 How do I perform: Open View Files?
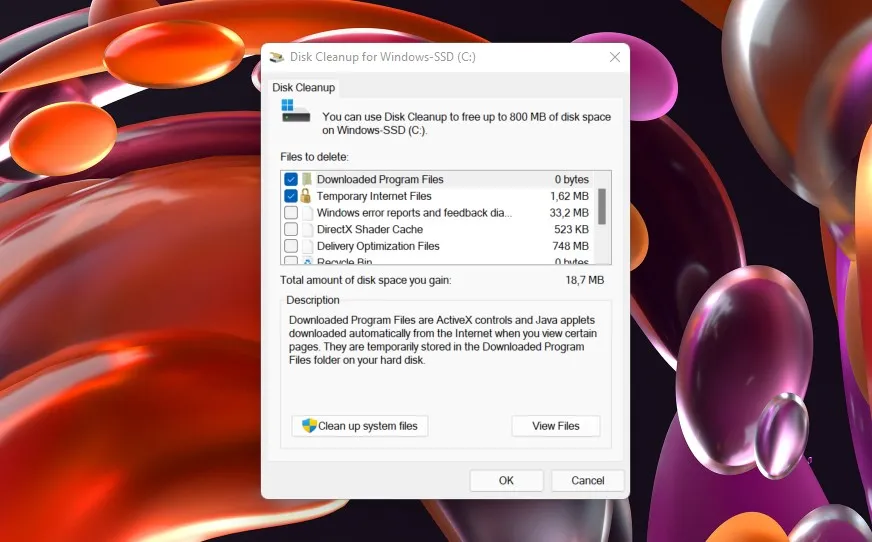555,426
